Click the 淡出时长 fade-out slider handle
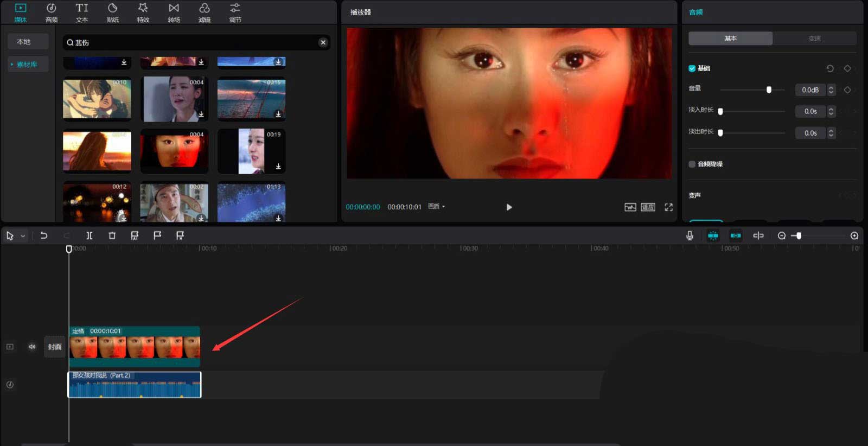 720,133
